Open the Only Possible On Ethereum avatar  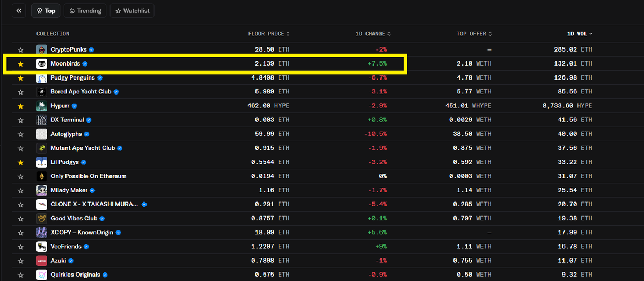[x=41, y=176]
